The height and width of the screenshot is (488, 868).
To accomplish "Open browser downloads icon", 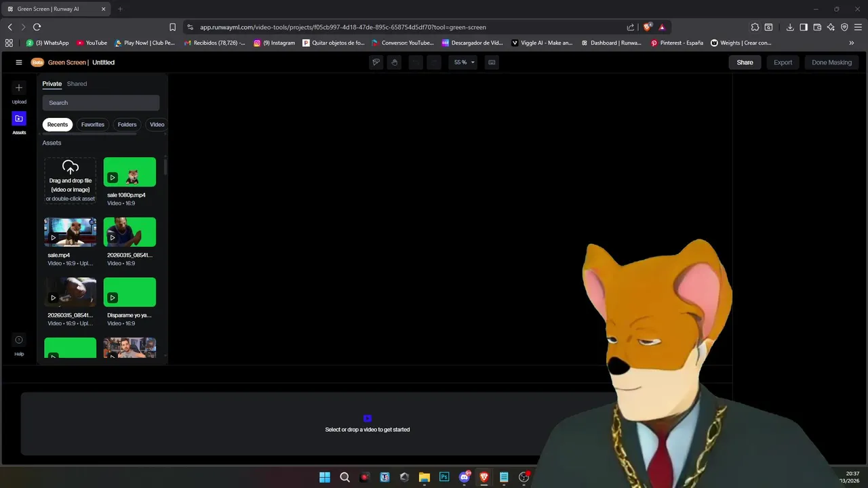I will pyautogui.click(x=790, y=27).
